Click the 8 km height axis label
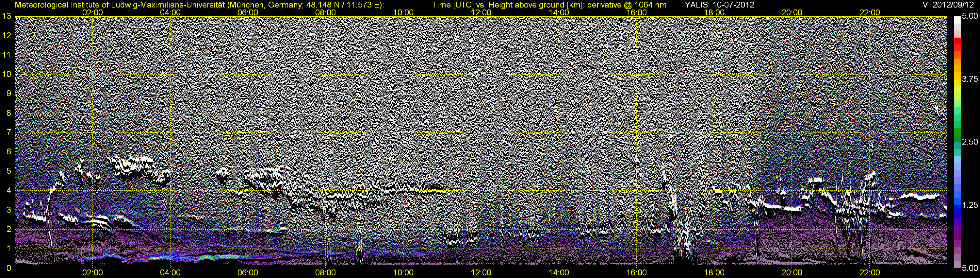The height and width of the screenshot is (278, 980). [x=9, y=113]
